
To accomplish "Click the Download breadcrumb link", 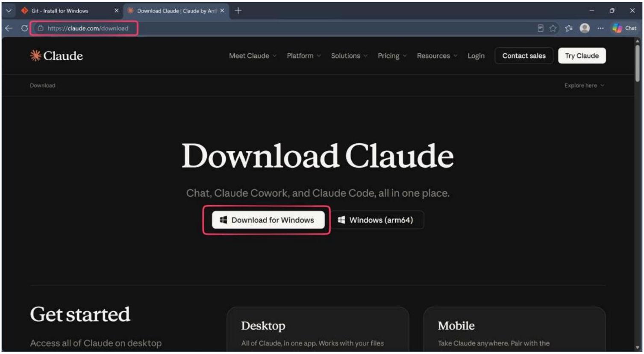I will (42, 86).
